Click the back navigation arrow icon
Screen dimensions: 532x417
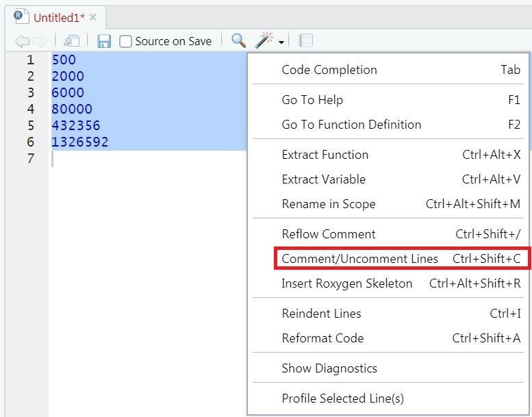click(21, 42)
